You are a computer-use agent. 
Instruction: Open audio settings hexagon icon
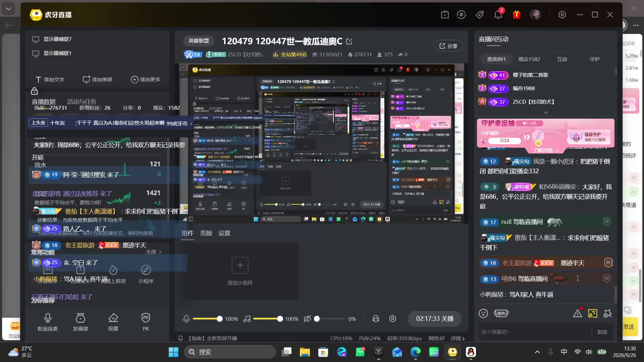tap(392, 319)
